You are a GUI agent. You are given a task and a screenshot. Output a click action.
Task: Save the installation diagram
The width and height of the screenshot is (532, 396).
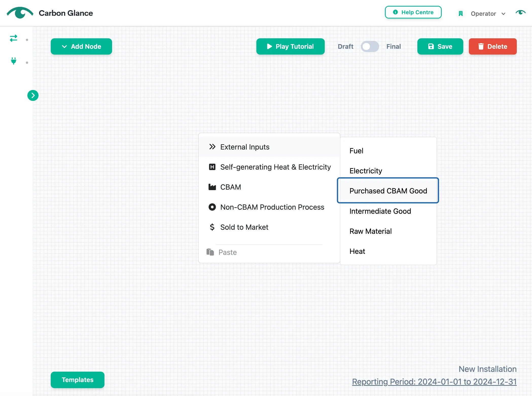click(440, 46)
